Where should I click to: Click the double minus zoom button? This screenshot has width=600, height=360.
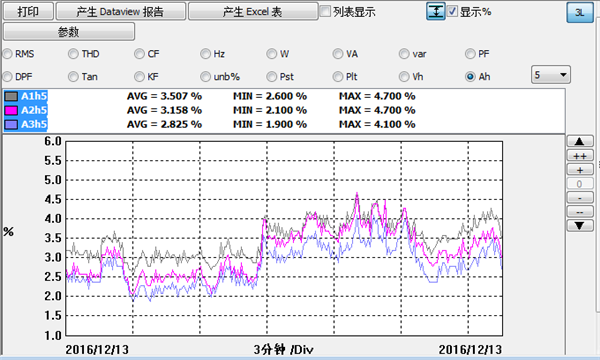[580, 212]
